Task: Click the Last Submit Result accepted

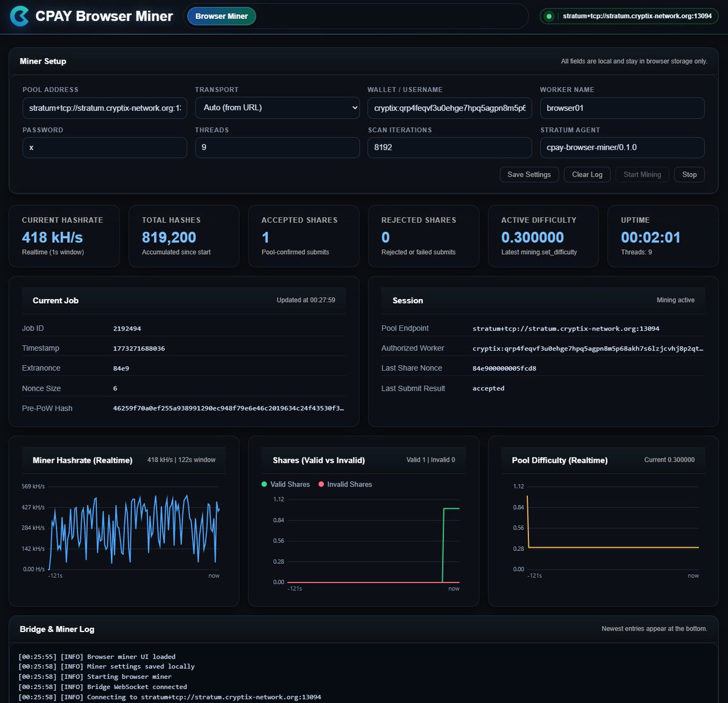Action: (488, 388)
